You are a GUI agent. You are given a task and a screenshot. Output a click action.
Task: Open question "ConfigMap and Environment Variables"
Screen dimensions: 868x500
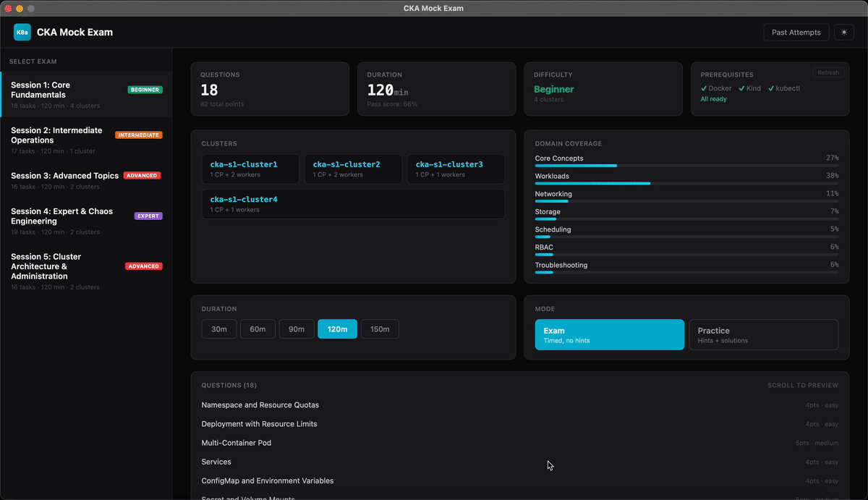tap(520, 480)
